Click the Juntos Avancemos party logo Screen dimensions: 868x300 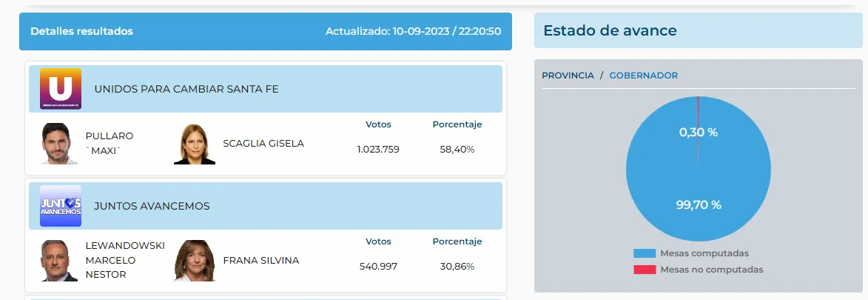point(61,205)
